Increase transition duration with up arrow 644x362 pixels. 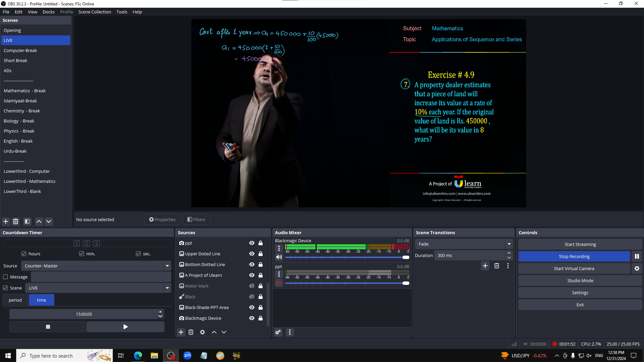pos(509,253)
